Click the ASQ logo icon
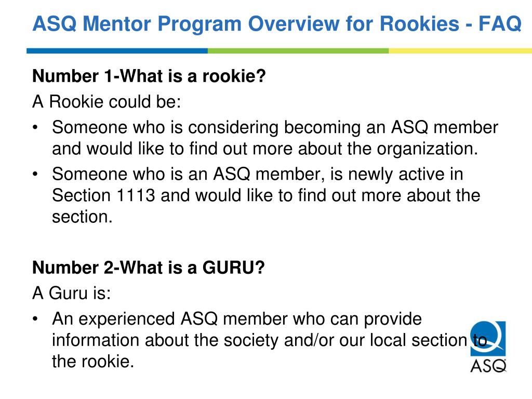The height and width of the screenshot is (399, 532). [488, 338]
